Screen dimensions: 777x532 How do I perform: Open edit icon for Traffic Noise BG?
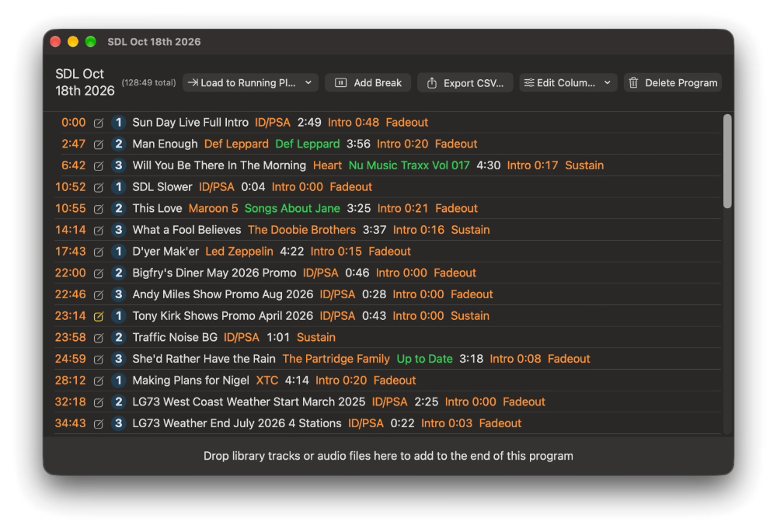pos(99,338)
